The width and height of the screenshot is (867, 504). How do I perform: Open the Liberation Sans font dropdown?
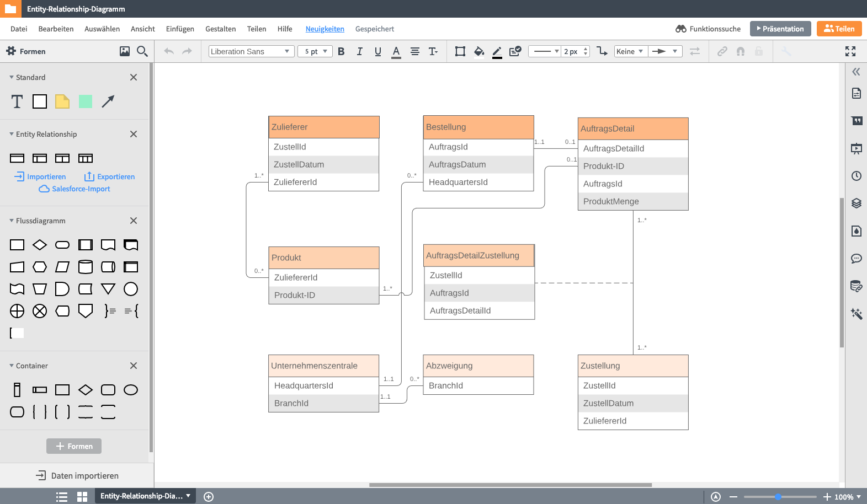tap(251, 51)
